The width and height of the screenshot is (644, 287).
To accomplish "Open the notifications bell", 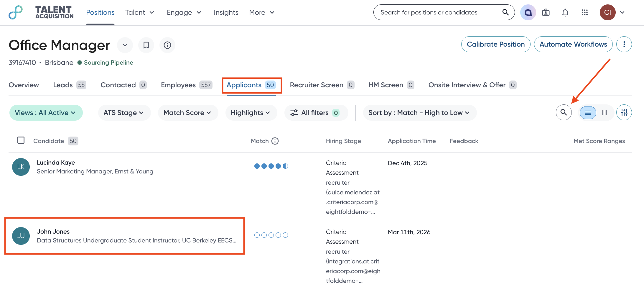I will click(565, 12).
